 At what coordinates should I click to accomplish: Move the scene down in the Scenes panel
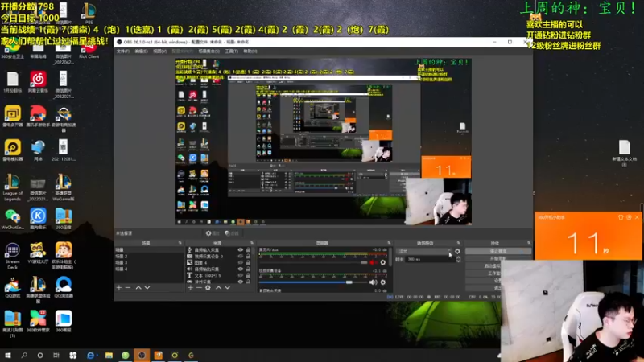pos(147,288)
